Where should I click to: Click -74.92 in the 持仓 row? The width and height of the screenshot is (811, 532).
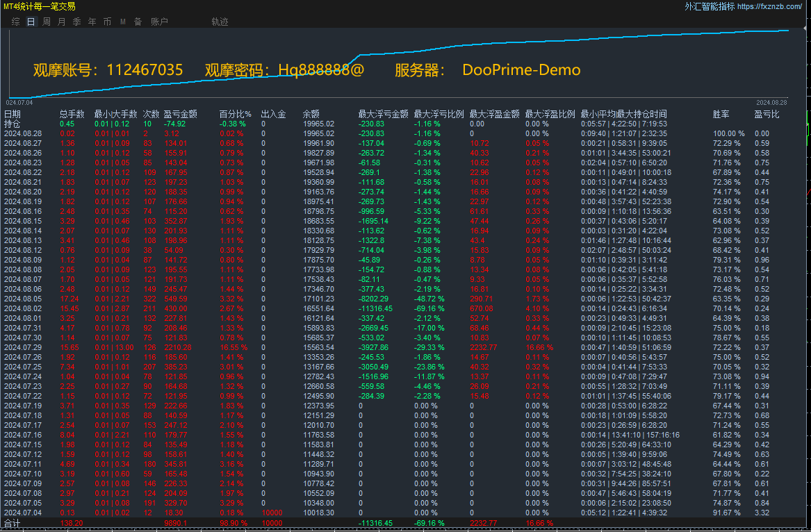175,124
